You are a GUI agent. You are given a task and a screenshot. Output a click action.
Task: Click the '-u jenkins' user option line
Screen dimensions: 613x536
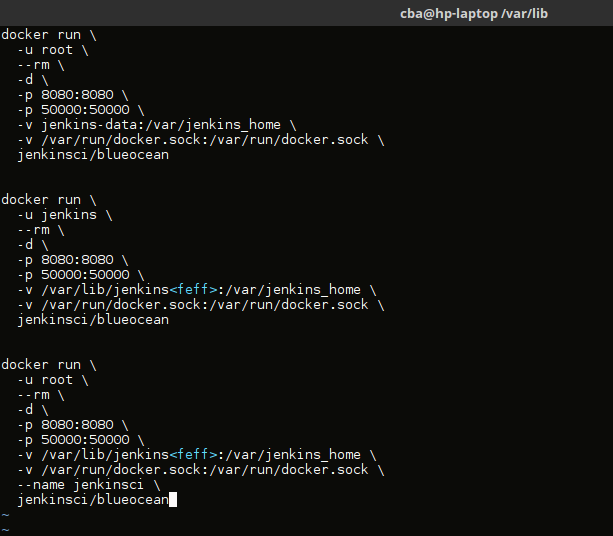coord(60,215)
